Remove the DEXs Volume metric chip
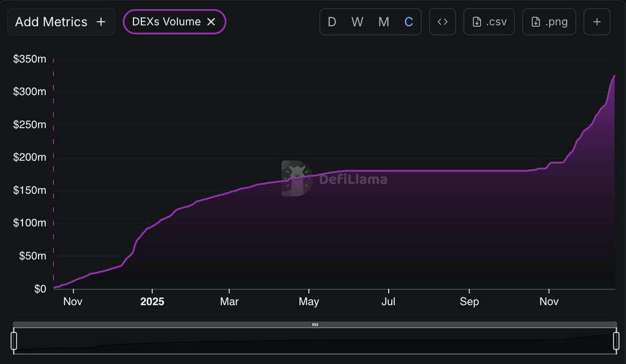626x364 pixels. point(211,22)
